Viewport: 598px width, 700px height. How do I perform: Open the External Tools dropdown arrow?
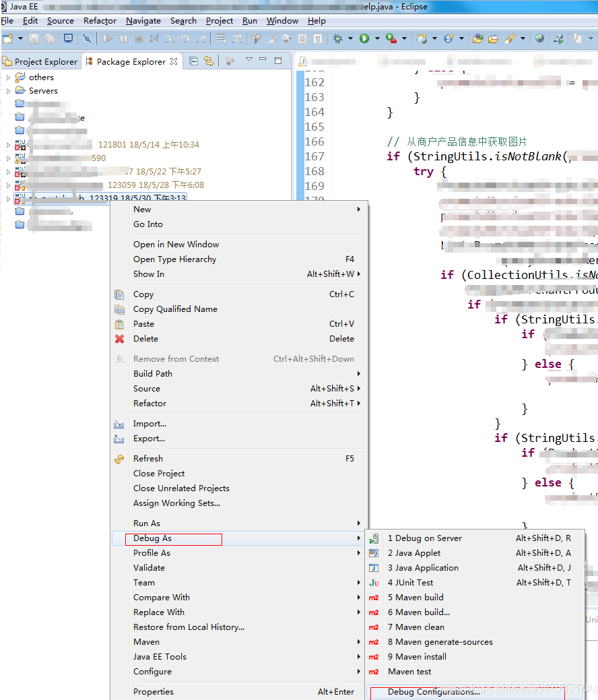(x=404, y=39)
